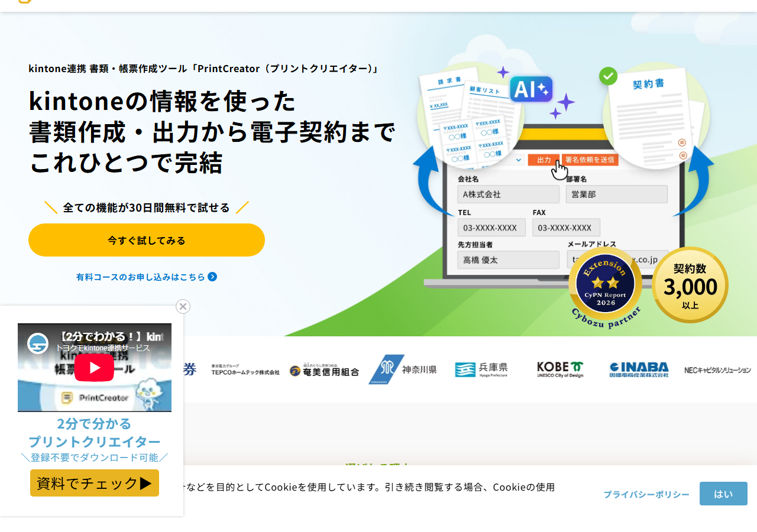Click the orange 出力 button in illustration

(x=544, y=160)
